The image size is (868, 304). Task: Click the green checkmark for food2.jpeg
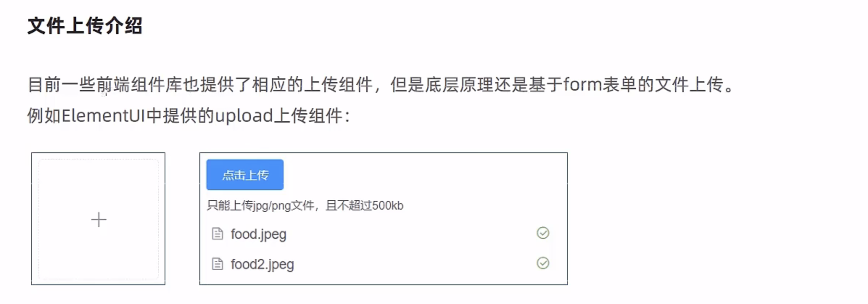point(543,263)
